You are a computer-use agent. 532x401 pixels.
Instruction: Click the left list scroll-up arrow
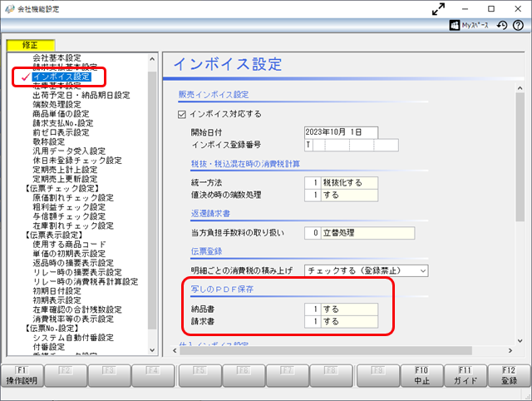coord(152,59)
